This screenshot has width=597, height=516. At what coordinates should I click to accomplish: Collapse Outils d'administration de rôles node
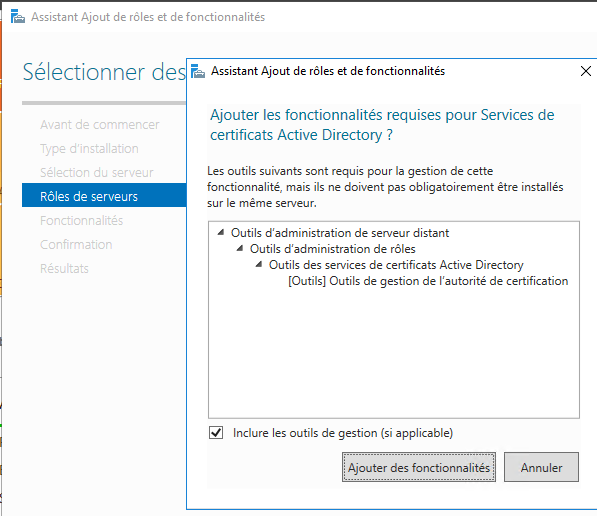(x=240, y=248)
